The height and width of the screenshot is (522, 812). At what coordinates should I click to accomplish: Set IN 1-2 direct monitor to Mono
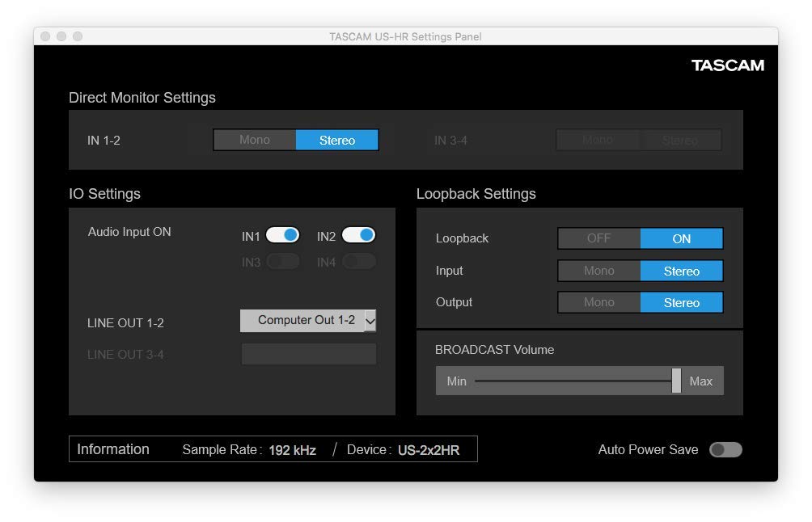click(255, 141)
